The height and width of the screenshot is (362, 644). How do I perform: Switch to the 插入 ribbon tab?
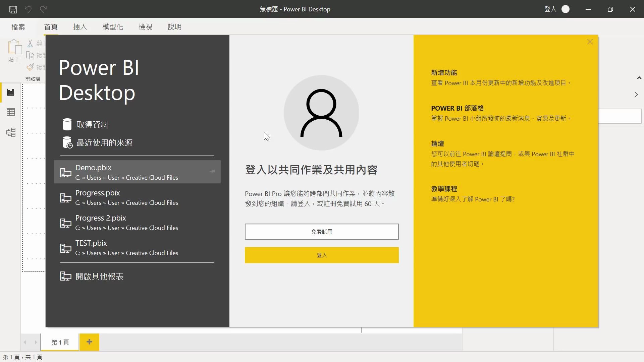click(80, 27)
